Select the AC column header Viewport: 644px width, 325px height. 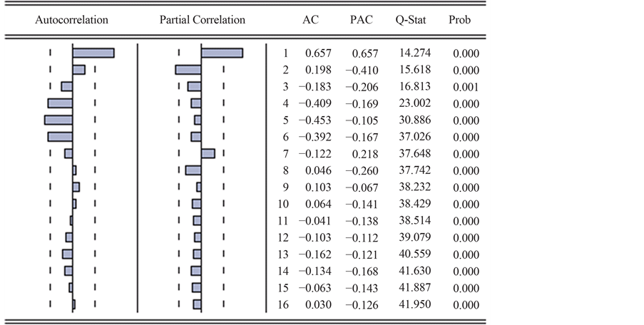pyautogui.click(x=312, y=21)
